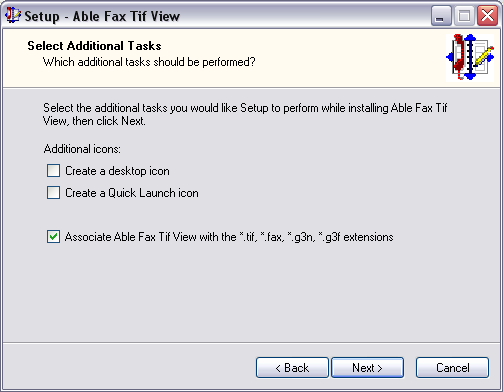Uncheck the Associate Able Fax Tif View checkbox
The width and height of the screenshot is (503, 392).
click(x=53, y=237)
